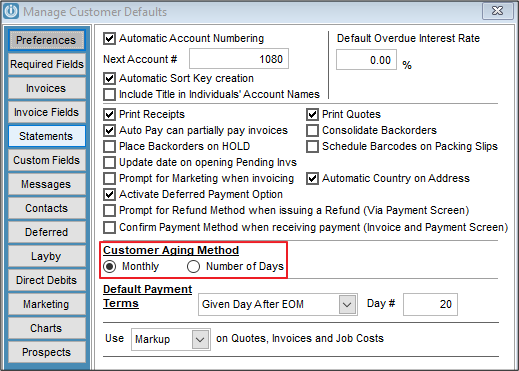The image size is (519, 371).
Task: Enable Prompt for Marketing when invoicing
Action: 109,178
